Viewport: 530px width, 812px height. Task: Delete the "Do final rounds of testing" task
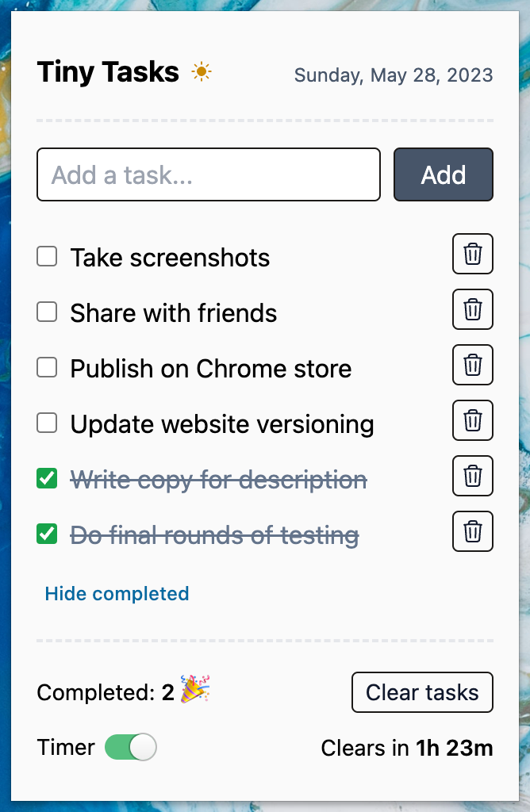[472, 531]
